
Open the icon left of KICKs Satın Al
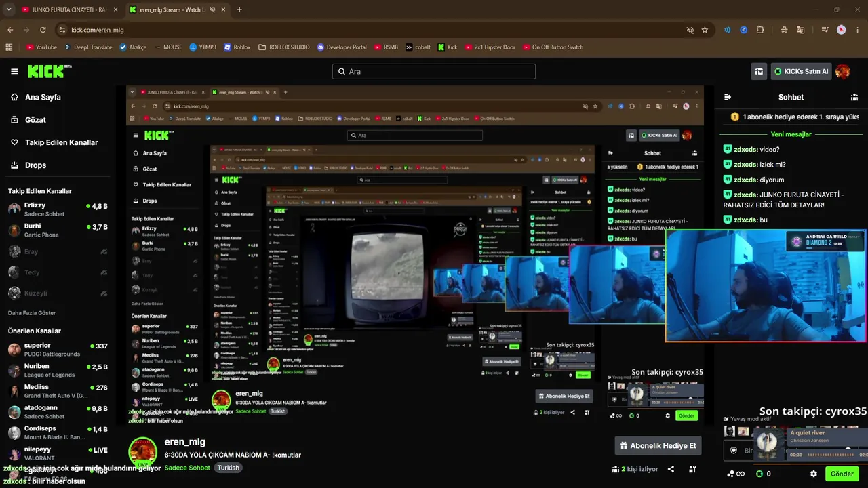click(x=759, y=71)
